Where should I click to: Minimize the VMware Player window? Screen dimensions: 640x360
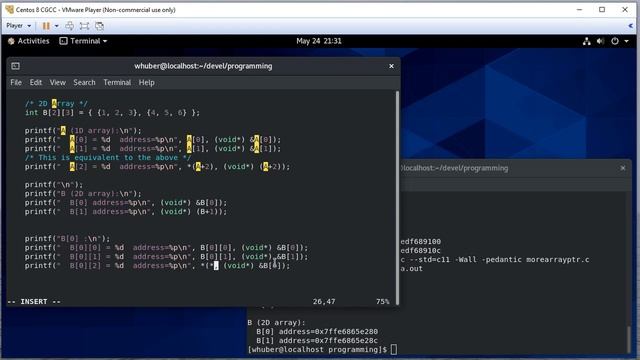click(579, 9)
